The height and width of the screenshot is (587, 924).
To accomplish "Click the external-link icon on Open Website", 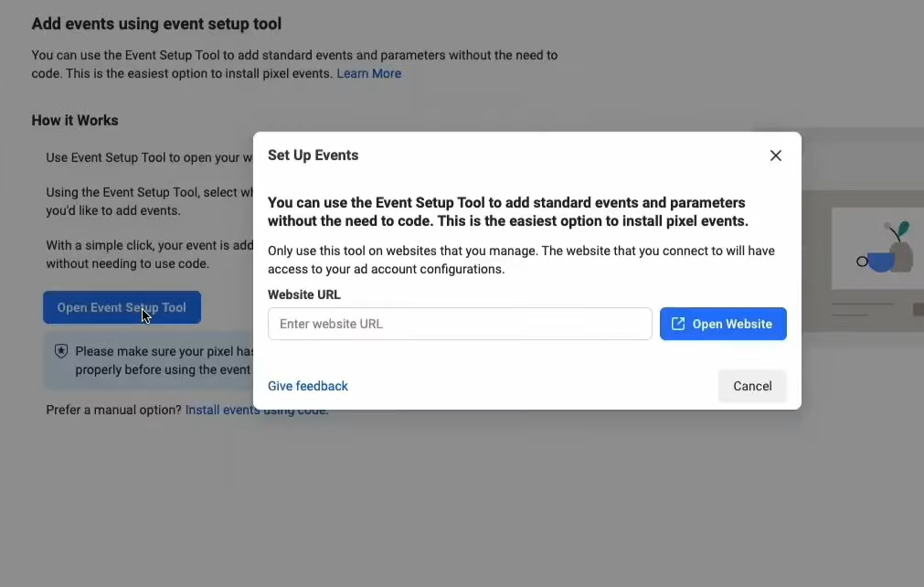I will (678, 324).
